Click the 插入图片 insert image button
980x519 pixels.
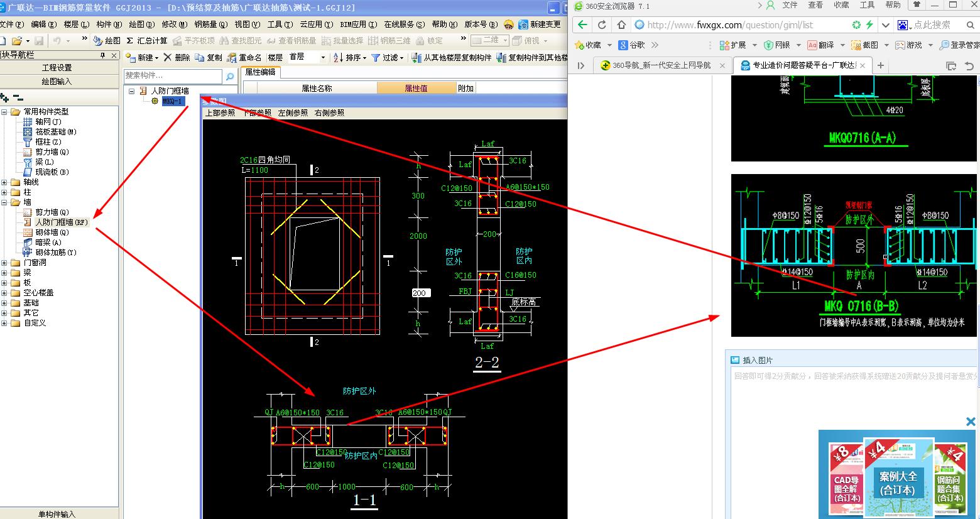(752, 360)
